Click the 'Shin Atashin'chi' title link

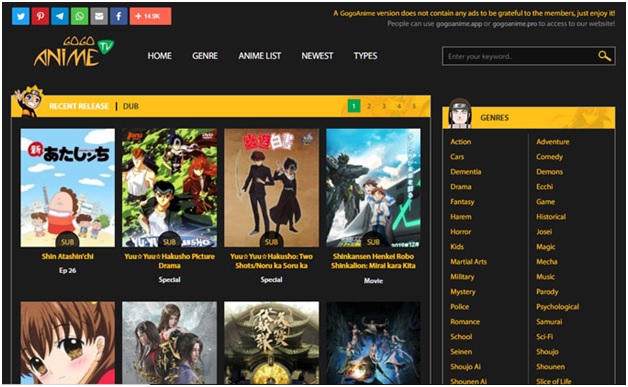pos(68,256)
